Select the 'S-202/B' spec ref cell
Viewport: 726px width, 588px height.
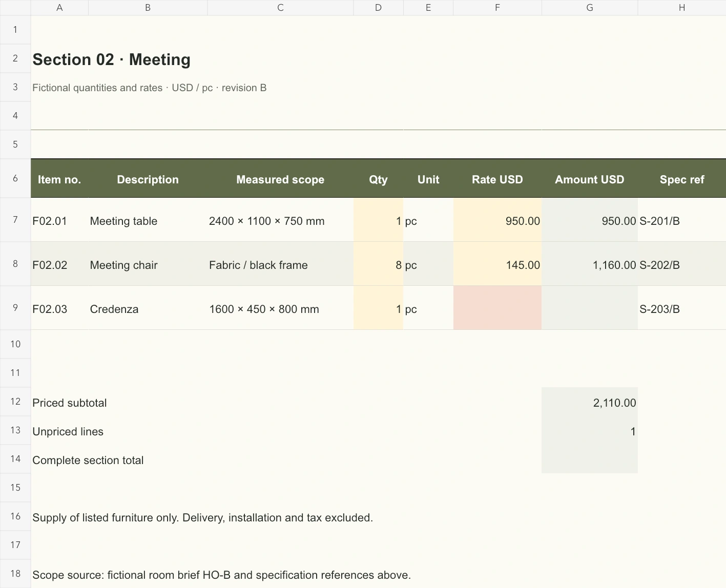[x=682, y=264]
